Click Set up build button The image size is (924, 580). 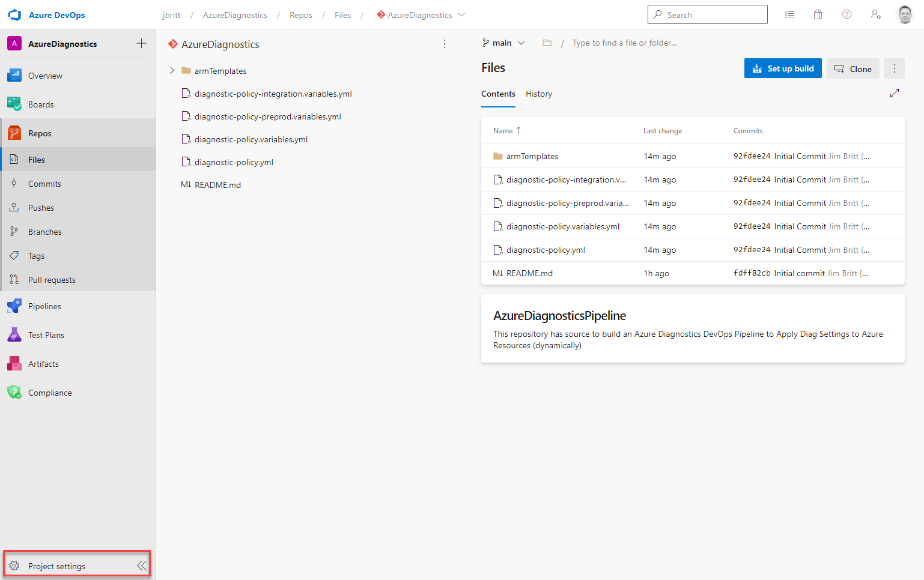tap(783, 68)
